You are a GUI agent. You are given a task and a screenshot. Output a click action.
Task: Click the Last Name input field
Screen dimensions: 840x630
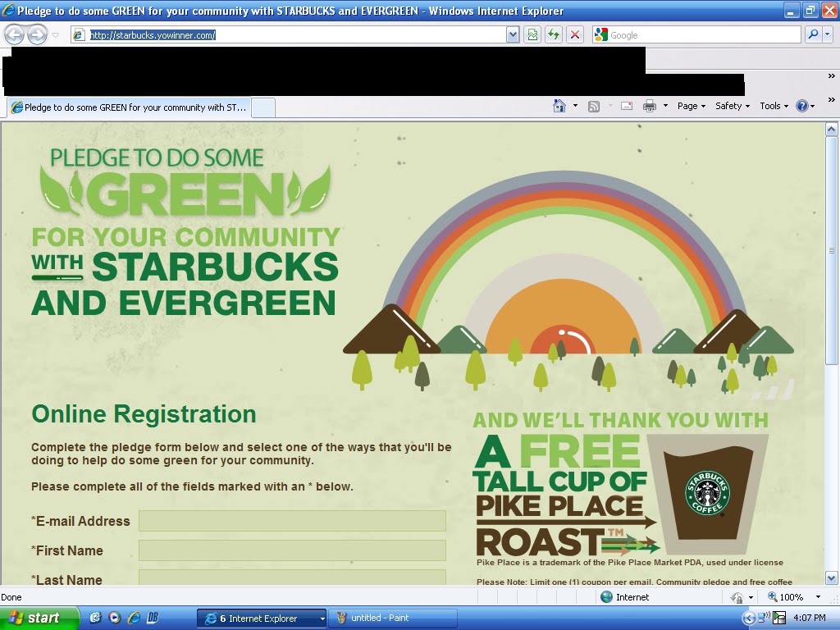point(292,577)
